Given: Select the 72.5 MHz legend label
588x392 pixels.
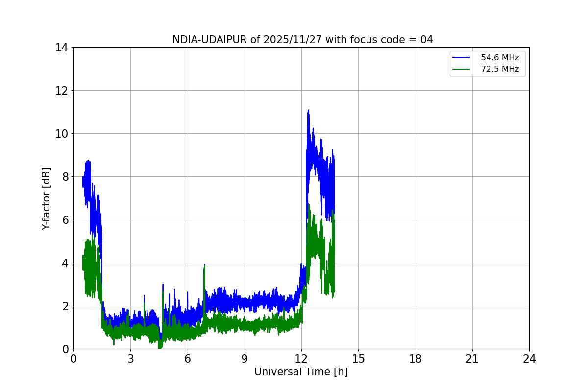Looking at the screenshot, I should [500, 69].
